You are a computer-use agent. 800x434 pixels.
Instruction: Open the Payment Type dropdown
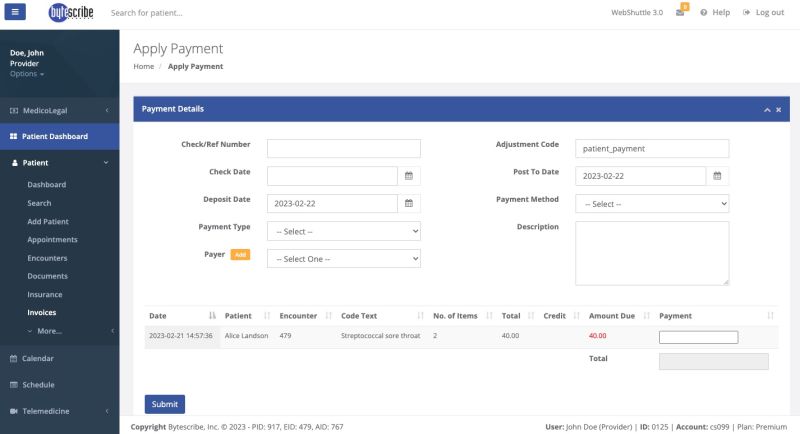pos(343,231)
